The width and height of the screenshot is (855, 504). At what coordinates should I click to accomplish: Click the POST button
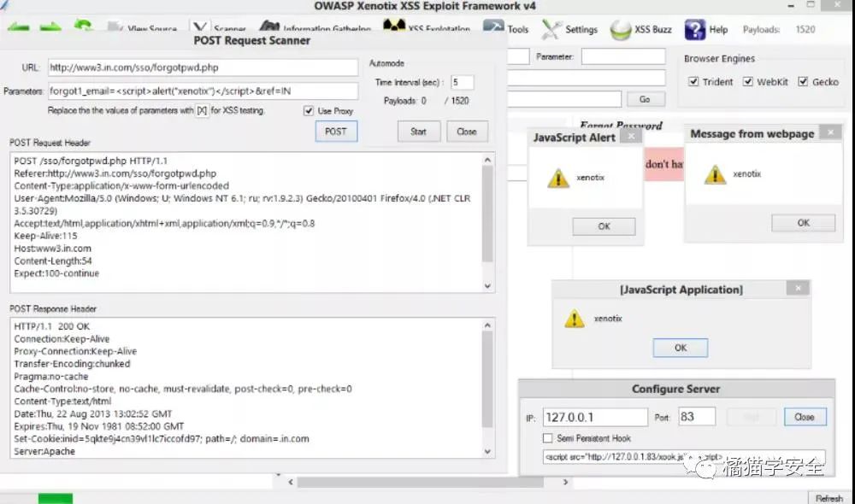pyautogui.click(x=336, y=132)
